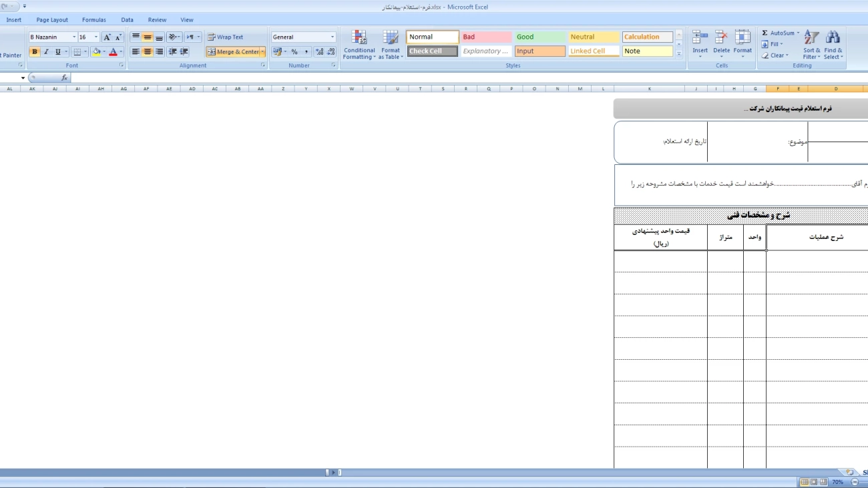Click the Orientation text rotation icon
The width and height of the screenshot is (868, 488).
(x=172, y=37)
